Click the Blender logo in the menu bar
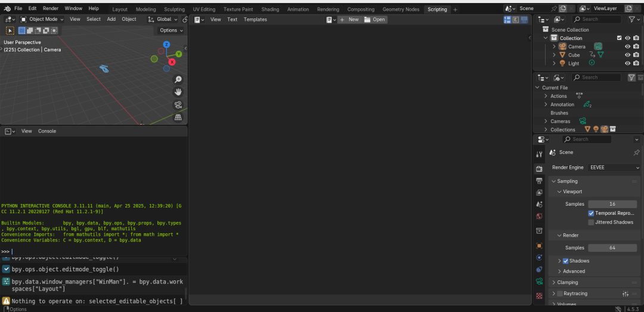 point(7,8)
